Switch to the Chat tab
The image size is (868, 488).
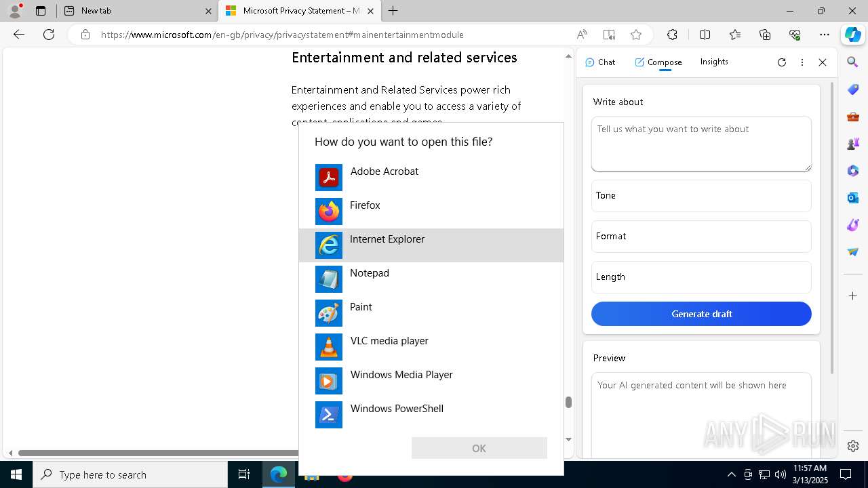pos(600,62)
